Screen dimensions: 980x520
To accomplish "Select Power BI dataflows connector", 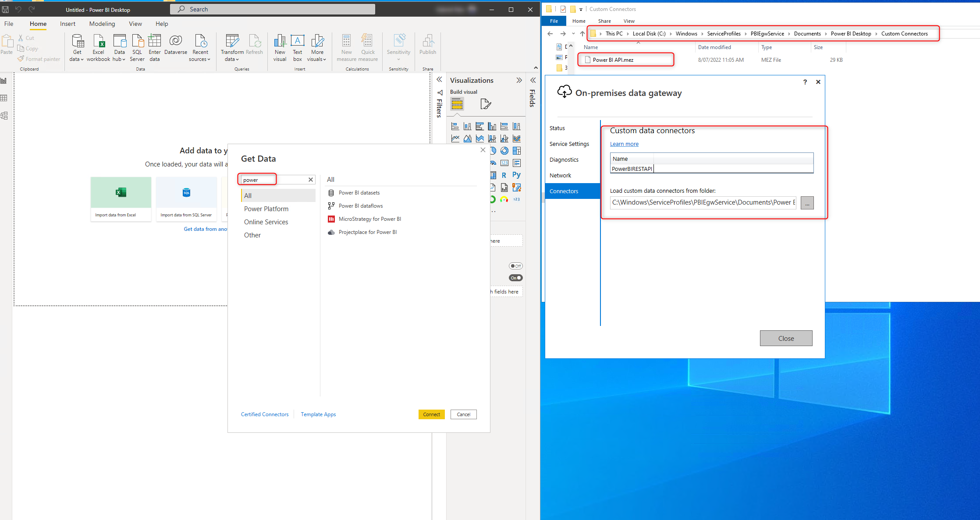I will pyautogui.click(x=361, y=206).
